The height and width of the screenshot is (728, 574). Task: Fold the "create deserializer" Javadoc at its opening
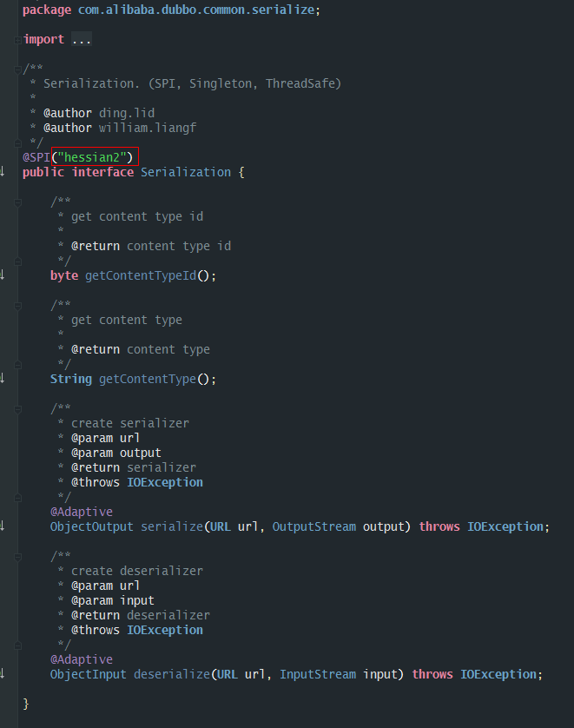18,556
